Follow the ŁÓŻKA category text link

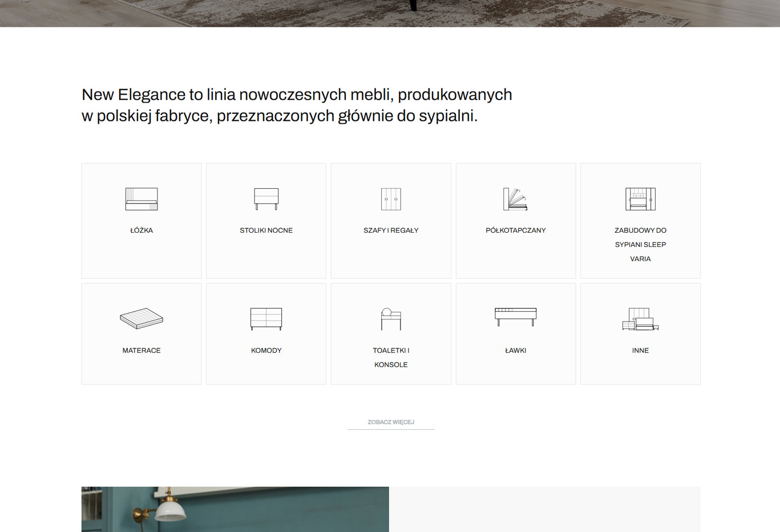click(x=142, y=230)
